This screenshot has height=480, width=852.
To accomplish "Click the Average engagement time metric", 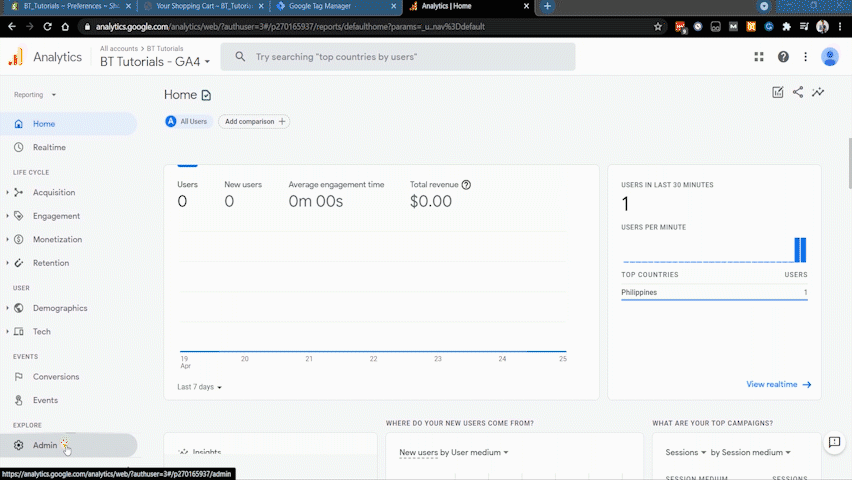I will click(x=336, y=194).
